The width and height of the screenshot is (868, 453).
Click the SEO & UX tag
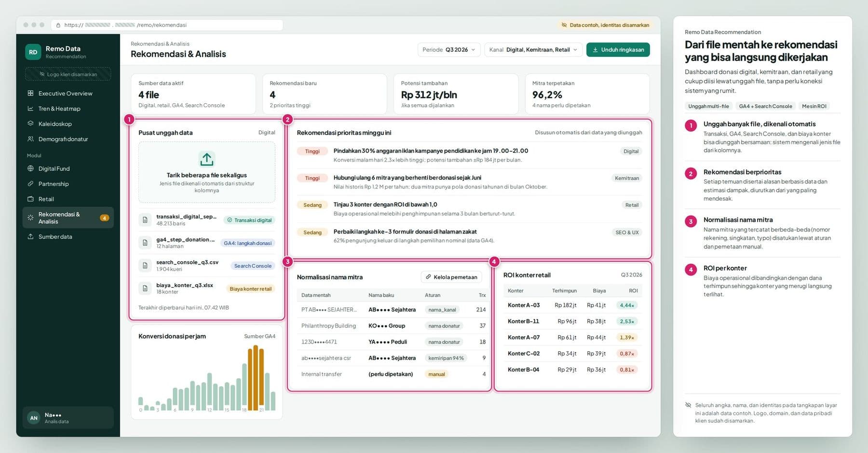(x=627, y=233)
